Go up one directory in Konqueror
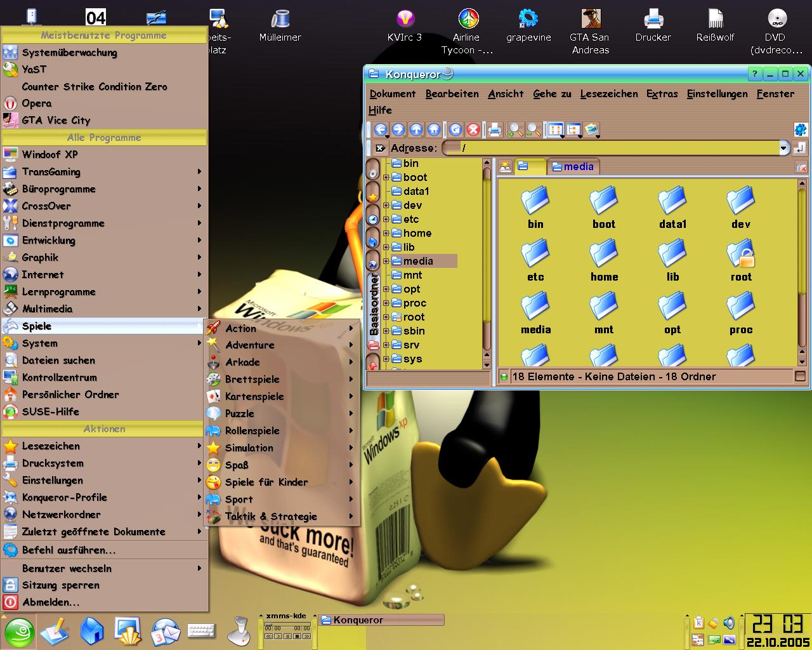 pos(416,129)
